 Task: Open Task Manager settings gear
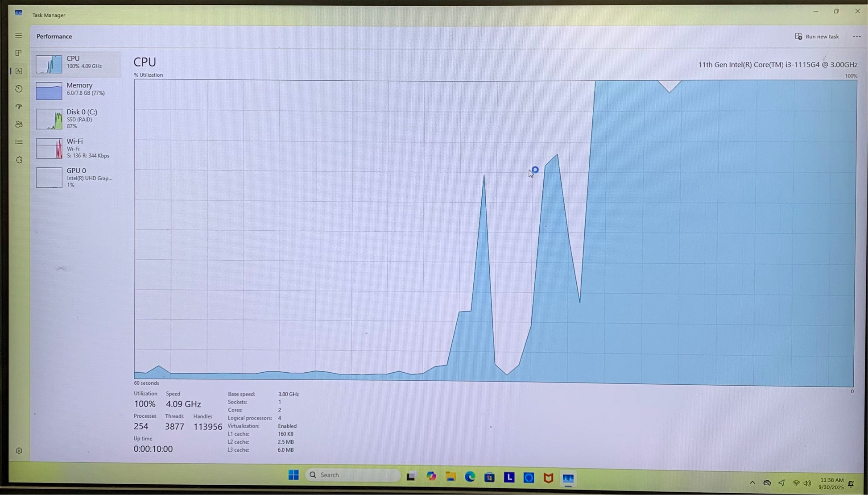click(19, 451)
